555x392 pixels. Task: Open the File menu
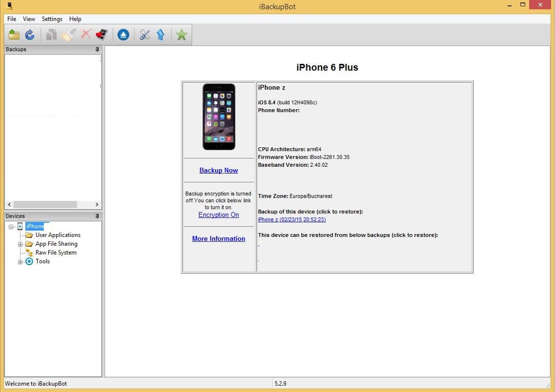tap(12, 18)
